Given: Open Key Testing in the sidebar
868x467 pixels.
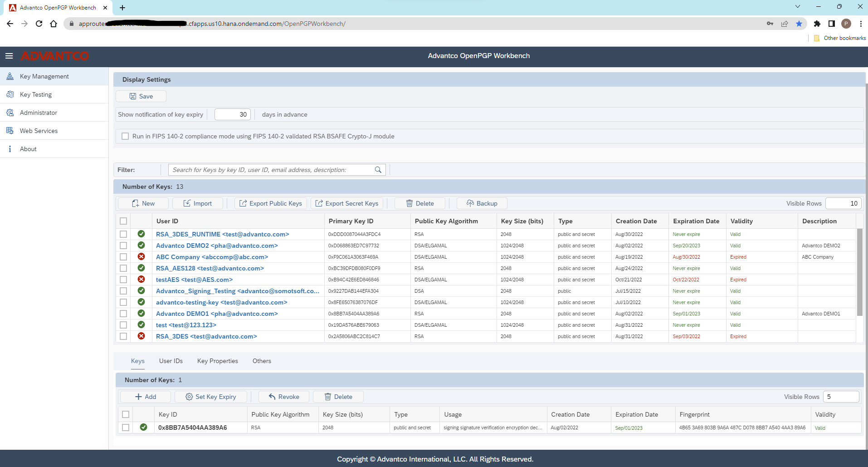Looking at the screenshot, I should [36, 94].
